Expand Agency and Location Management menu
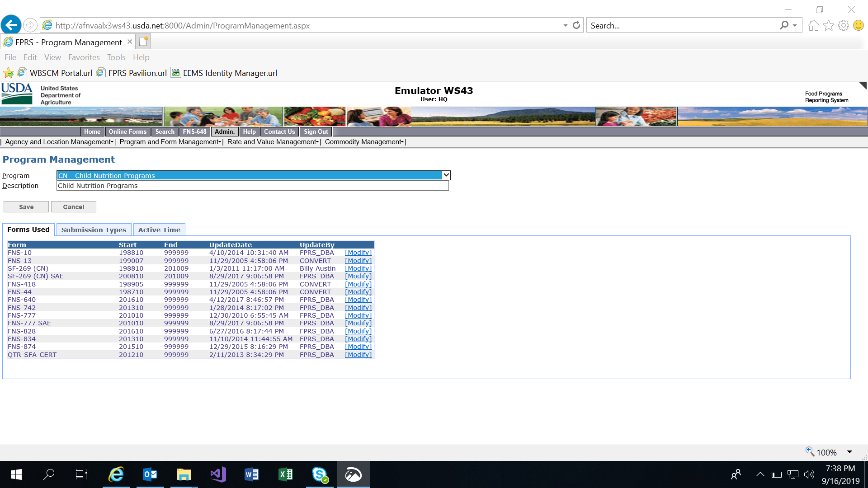The image size is (868, 488). 59,142
